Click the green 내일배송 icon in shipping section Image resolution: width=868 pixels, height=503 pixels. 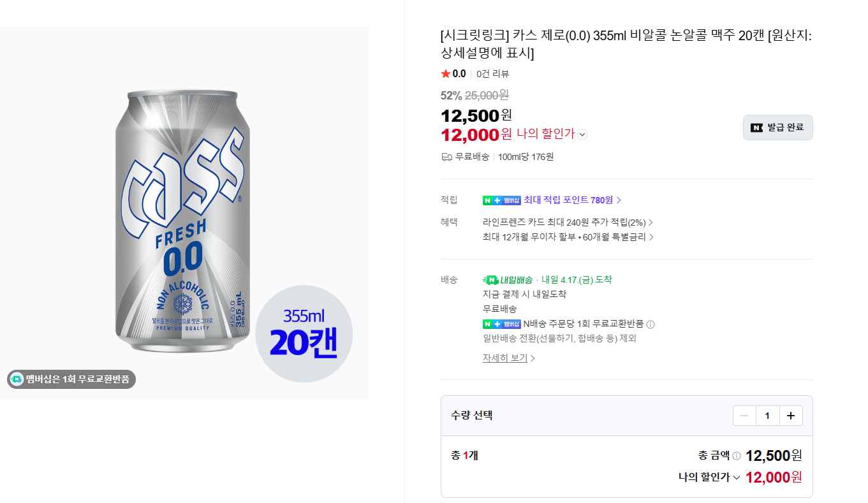pyautogui.click(x=491, y=279)
